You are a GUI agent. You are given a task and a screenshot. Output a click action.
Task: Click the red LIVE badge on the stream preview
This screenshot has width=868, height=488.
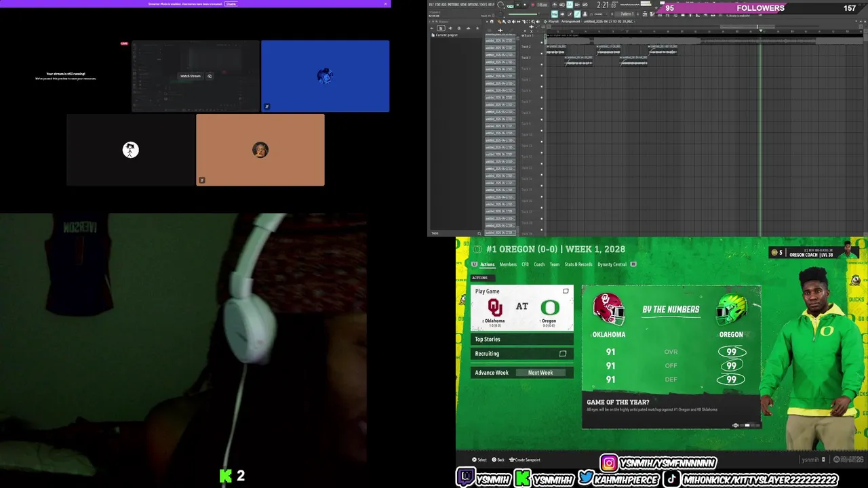124,43
